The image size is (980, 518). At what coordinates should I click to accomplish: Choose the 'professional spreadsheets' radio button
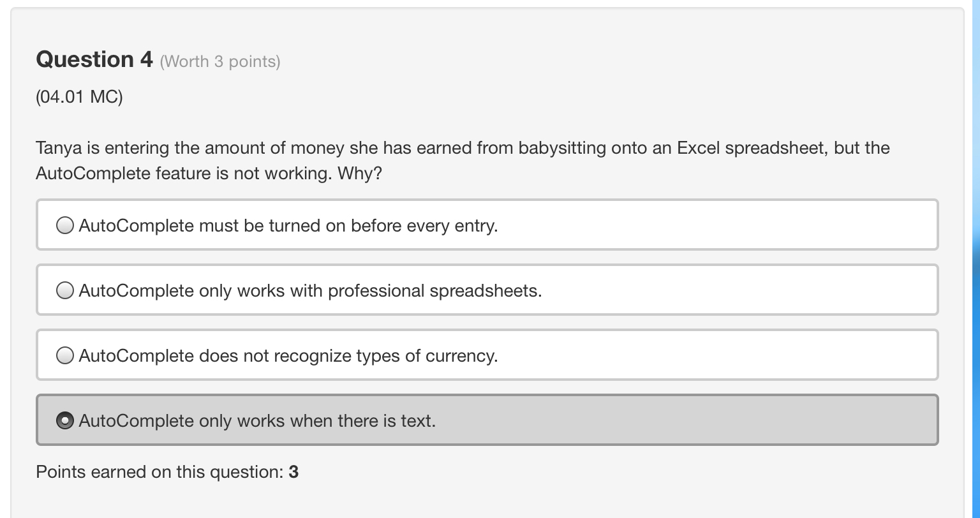click(65, 290)
